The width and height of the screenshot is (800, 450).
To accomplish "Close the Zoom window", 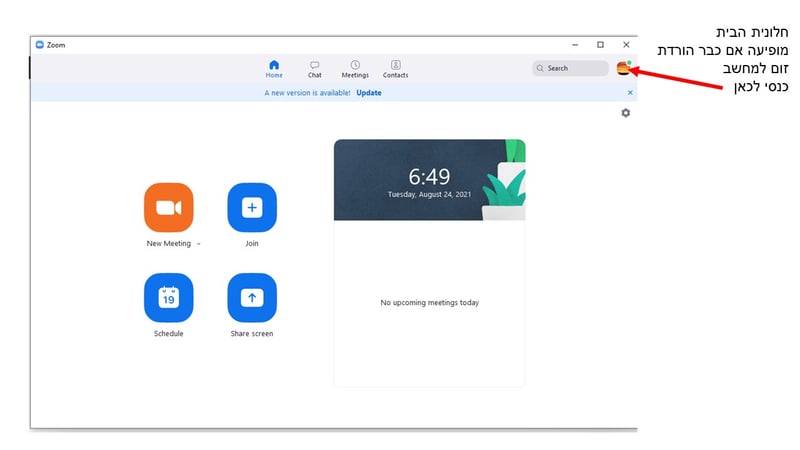I will 626,45.
